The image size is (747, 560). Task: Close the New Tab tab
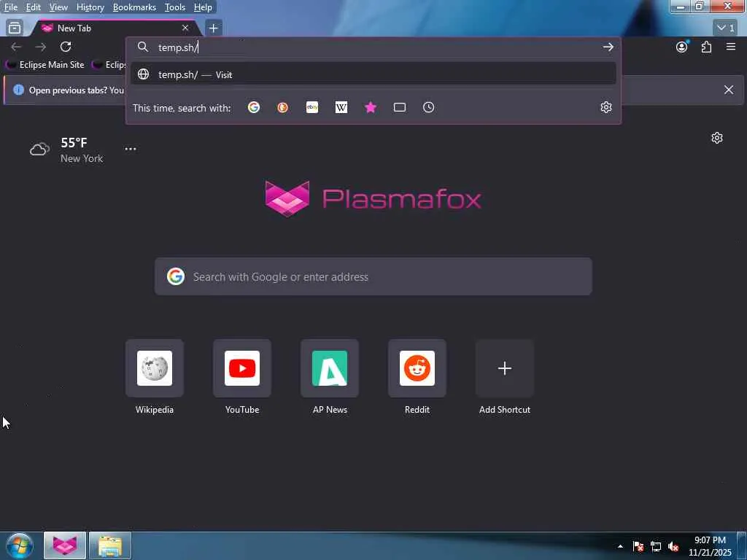pyautogui.click(x=185, y=28)
